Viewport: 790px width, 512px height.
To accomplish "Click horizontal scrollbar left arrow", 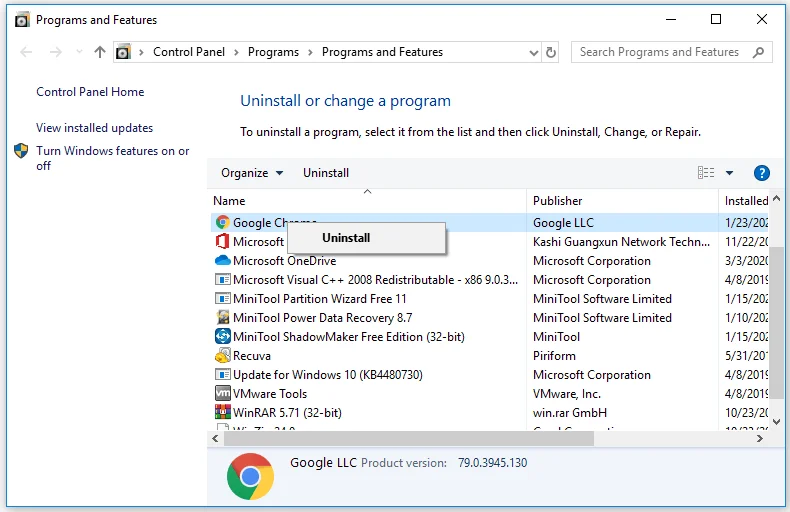I will pos(216,438).
